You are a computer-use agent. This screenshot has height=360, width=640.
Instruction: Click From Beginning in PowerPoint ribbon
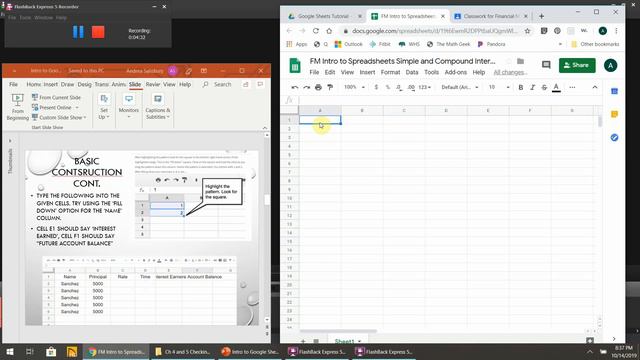click(18, 107)
